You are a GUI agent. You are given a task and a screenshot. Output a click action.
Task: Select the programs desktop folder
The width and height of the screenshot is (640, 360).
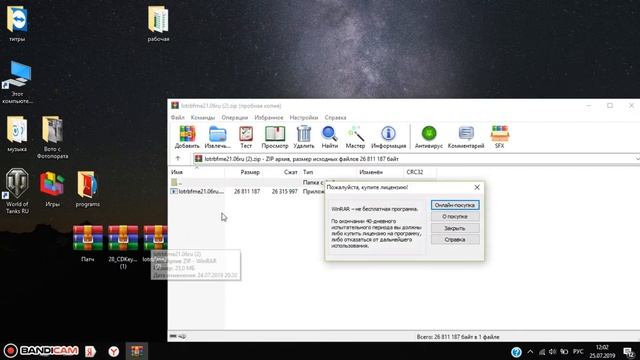(87, 189)
